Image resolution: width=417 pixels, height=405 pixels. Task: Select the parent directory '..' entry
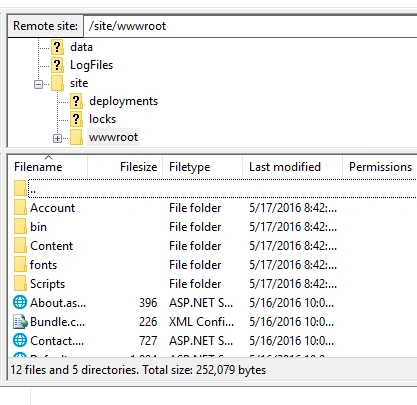point(213,189)
